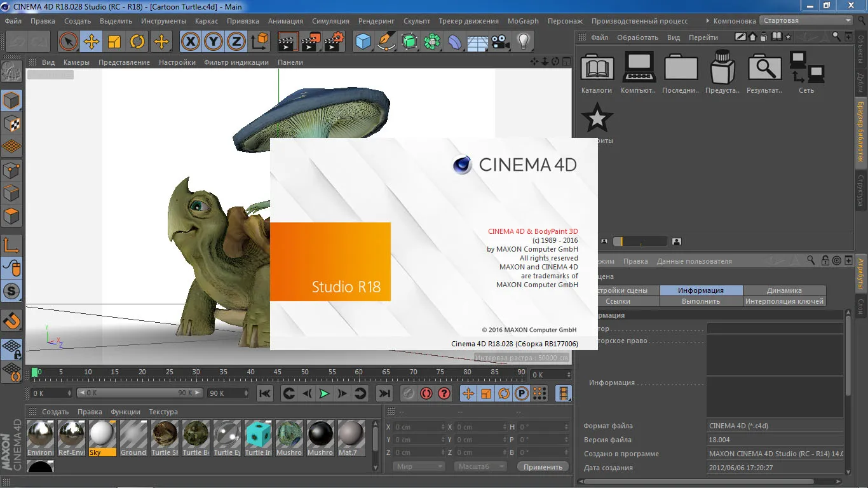Toggle Autokeying red circle button
Screen dimensions: 868x488
coord(426,393)
